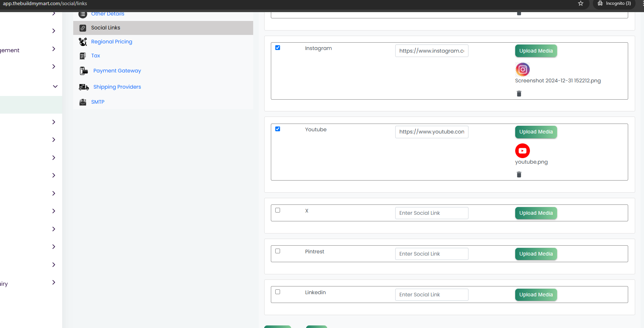Click the 'Youtube' label text
This screenshot has height=328, width=644.
pyautogui.click(x=316, y=130)
